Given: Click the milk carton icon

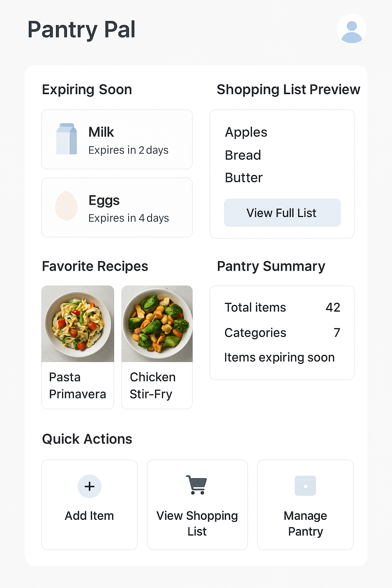Looking at the screenshot, I should click(66, 139).
